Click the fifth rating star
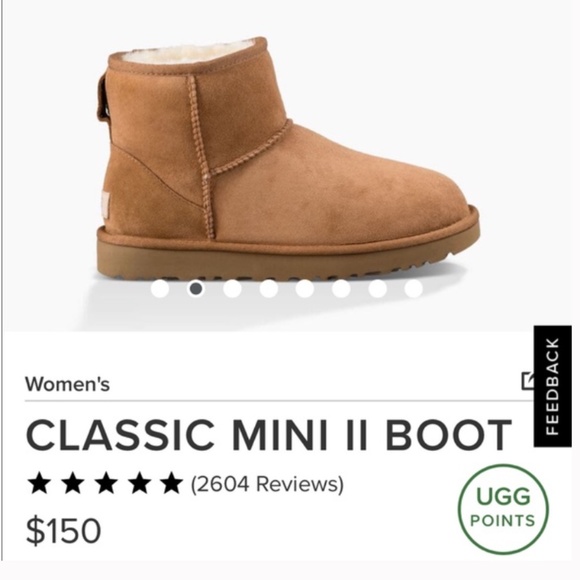 pos(172,483)
